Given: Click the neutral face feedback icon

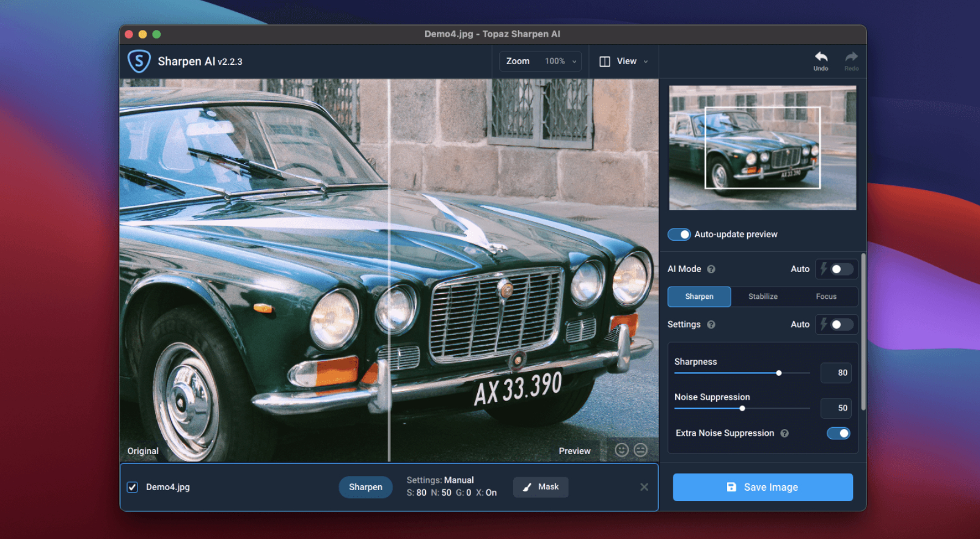Looking at the screenshot, I should (640, 450).
